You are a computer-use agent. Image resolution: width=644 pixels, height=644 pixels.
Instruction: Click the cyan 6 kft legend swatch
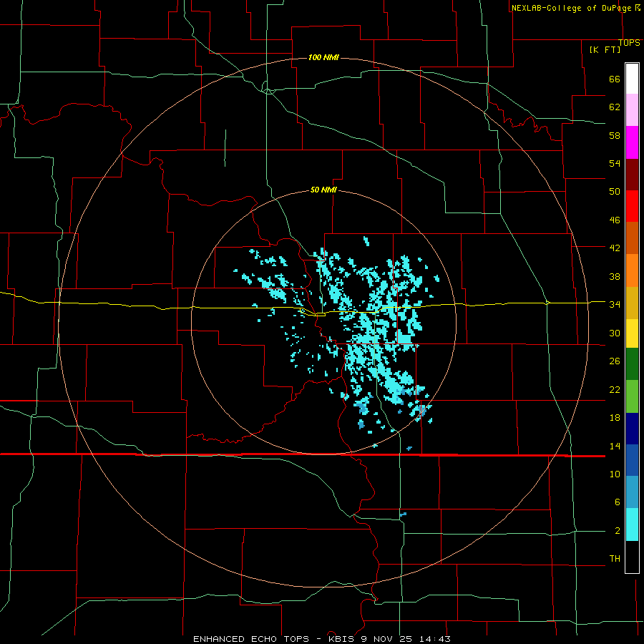tap(632, 525)
